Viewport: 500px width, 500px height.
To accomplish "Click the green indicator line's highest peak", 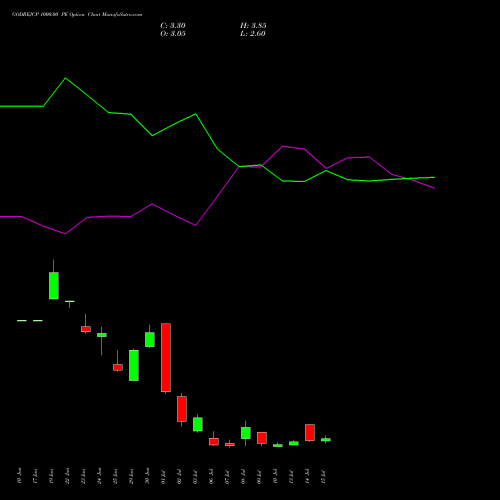I will click(66, 78).
